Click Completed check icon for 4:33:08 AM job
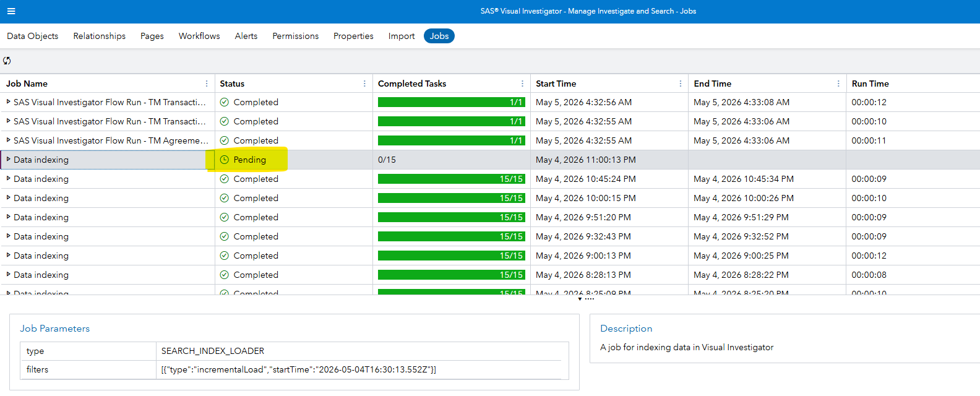Image resolution: width=980 pixels, height=396 pixels. tap(225, 102)
